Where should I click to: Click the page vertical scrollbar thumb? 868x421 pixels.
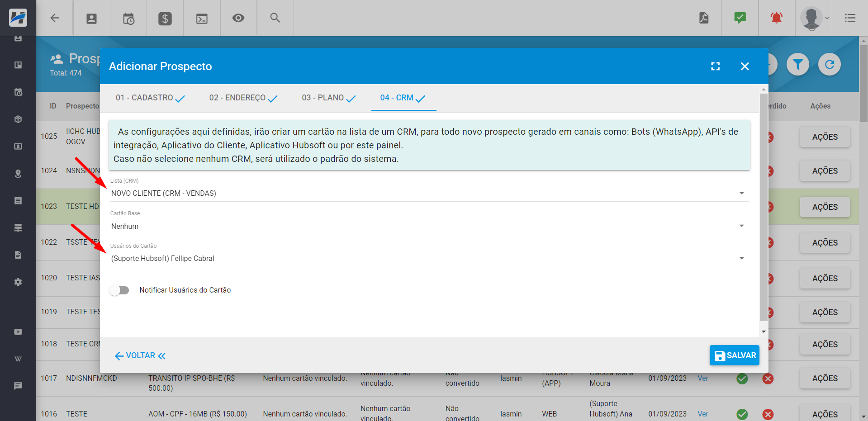click(x=863, y=84)
